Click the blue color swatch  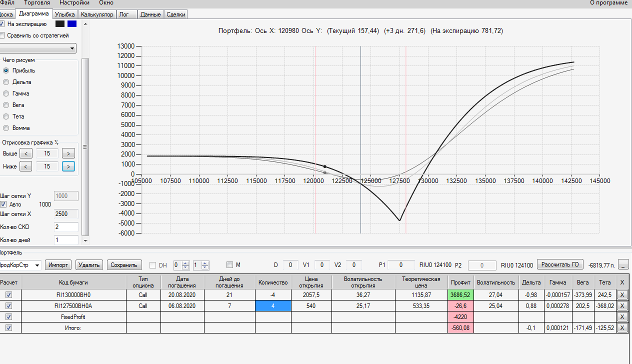pos(72,24)
